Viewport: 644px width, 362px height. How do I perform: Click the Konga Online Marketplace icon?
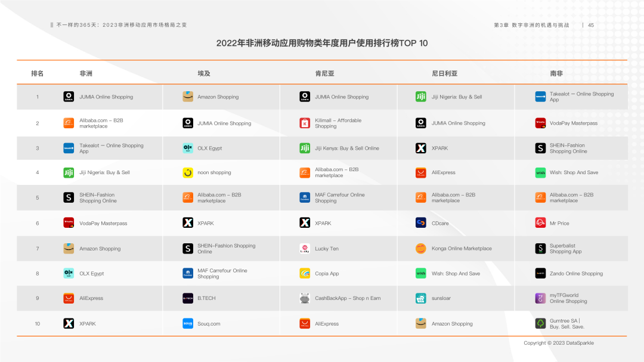click(421, 248)
